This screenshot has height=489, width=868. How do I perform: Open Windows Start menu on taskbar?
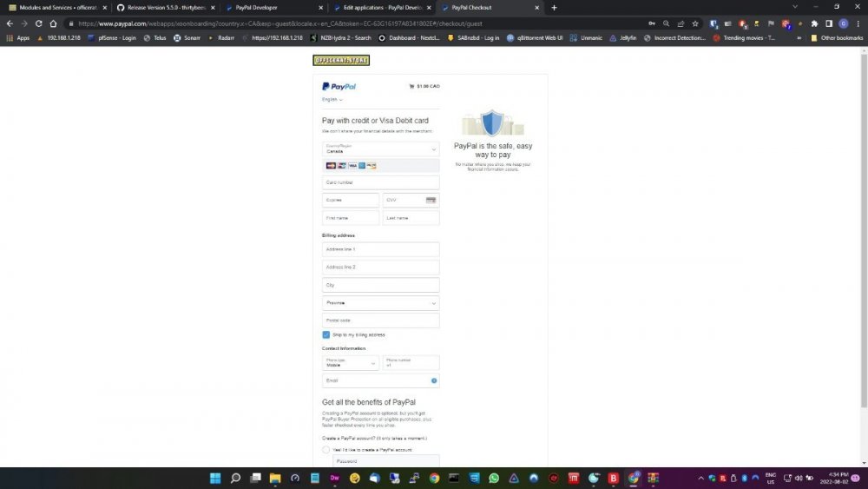tap(214, 478)
